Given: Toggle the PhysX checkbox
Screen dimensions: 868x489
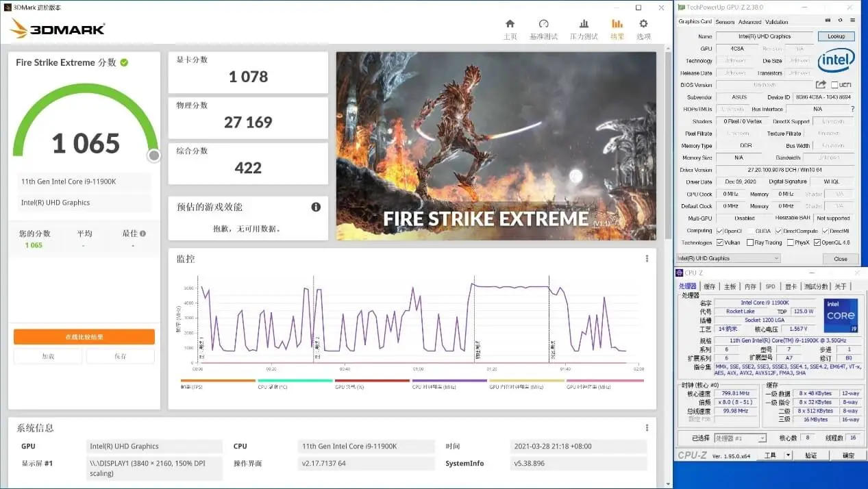Looking at the screenshot, I should point(791,242).
